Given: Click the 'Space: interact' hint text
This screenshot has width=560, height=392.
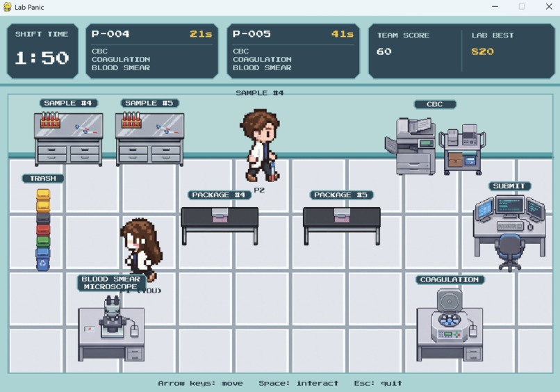Looking at the screenshot, I should (x=298, y=383).
